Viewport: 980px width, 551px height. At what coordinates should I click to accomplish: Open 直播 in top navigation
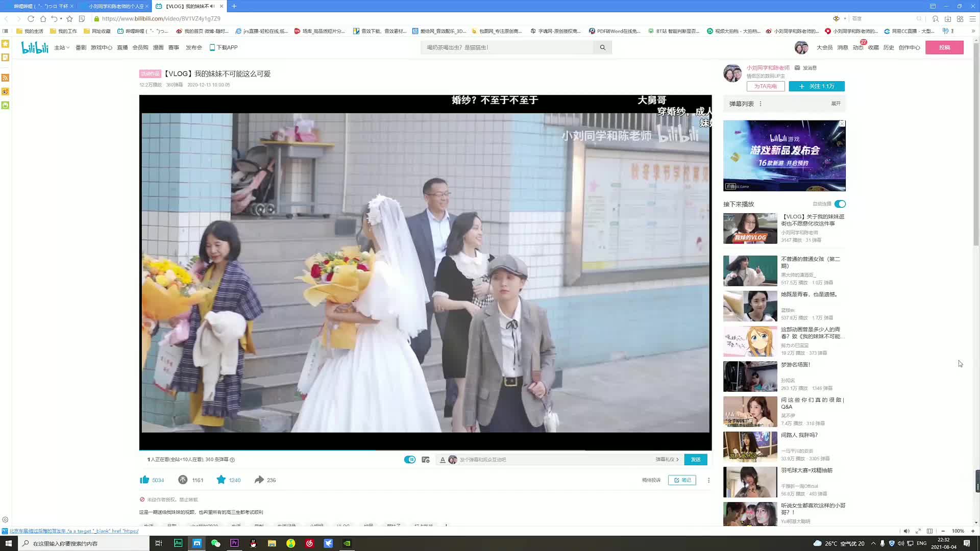tap(122, 47)
